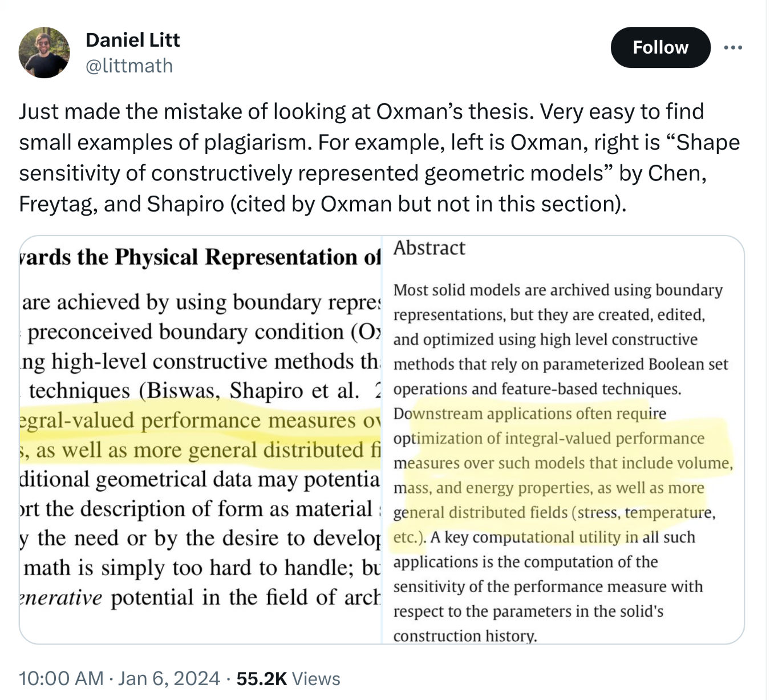
Task: Open the more options ellipsis menu
Action: point(733,47)
